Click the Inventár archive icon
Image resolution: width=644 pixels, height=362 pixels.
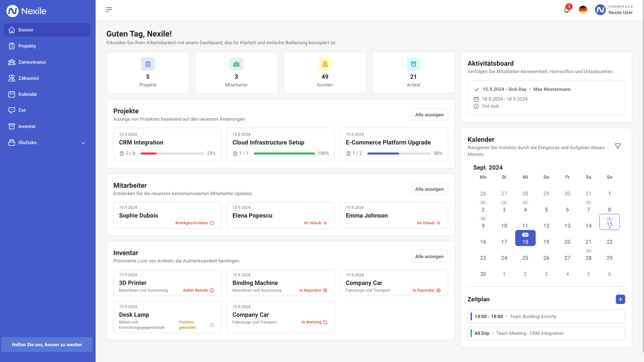[12, 126]
